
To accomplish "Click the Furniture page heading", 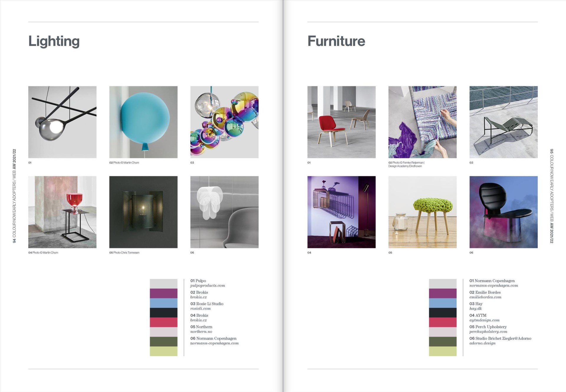I will pos(336,41).
